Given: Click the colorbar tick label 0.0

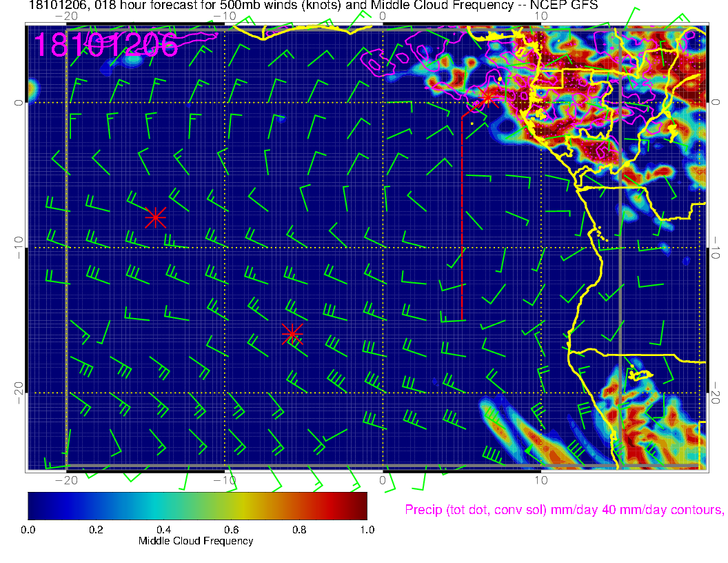Looking at the screenshot, I should coord(28,530).
